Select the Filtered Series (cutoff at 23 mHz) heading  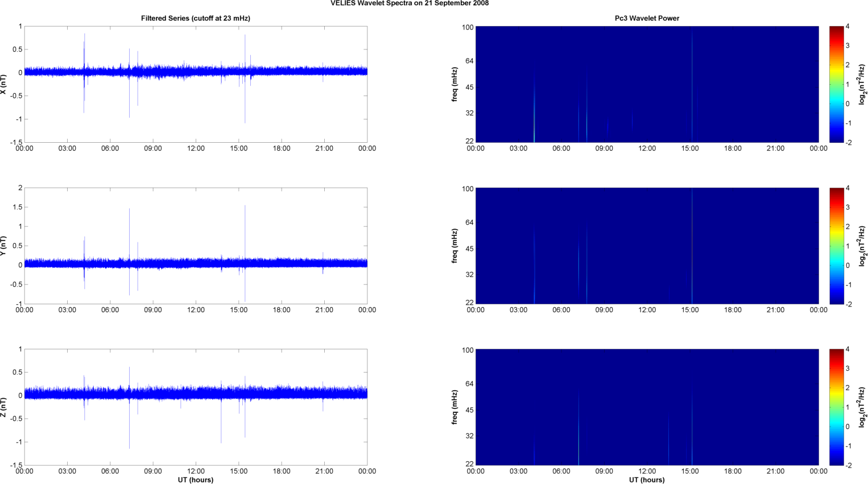coord(196,18)
